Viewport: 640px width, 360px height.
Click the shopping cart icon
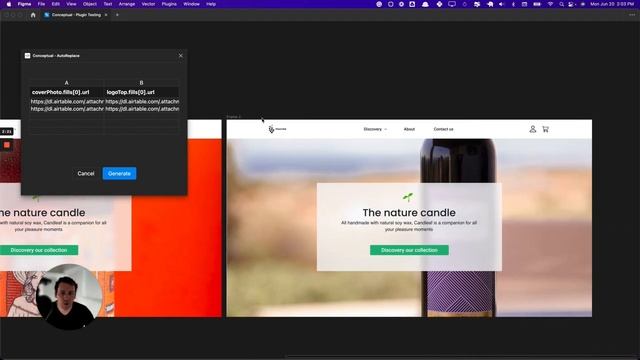point(545,129)
